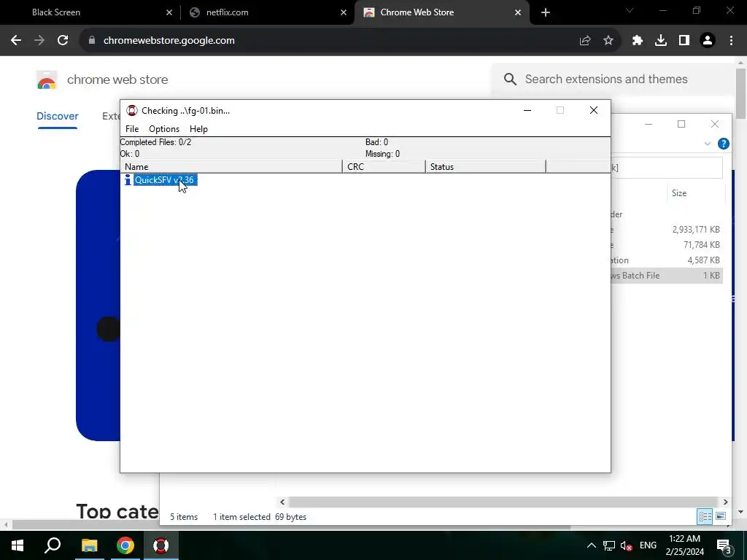Go back in Chrome
The width and height of the screenshot is (747, 560).
(16, 41)
